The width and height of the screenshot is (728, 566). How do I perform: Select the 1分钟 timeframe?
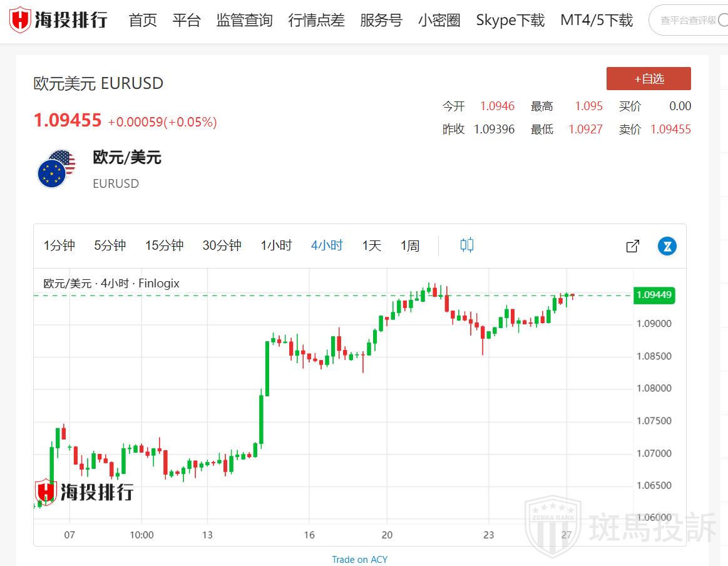click(x=59, y=245)
